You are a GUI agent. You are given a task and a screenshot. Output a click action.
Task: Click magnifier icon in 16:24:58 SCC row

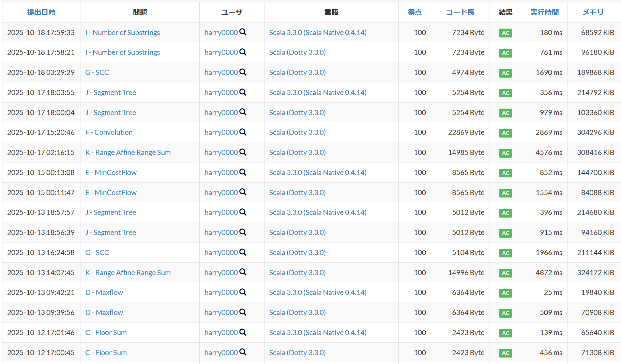click(243, 252)
